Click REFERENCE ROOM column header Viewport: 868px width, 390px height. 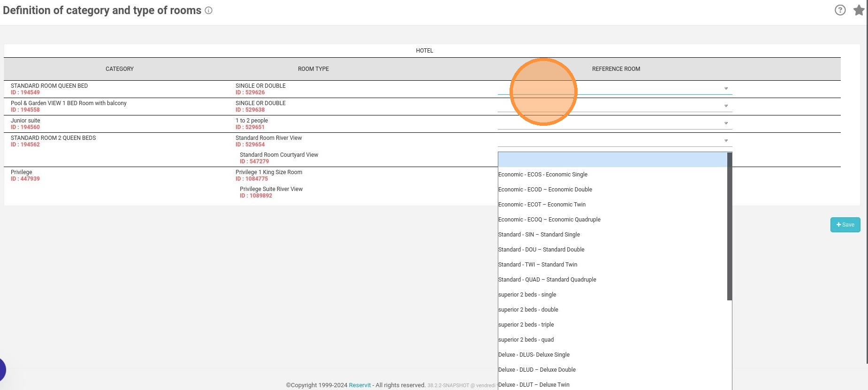pos(616,69)
